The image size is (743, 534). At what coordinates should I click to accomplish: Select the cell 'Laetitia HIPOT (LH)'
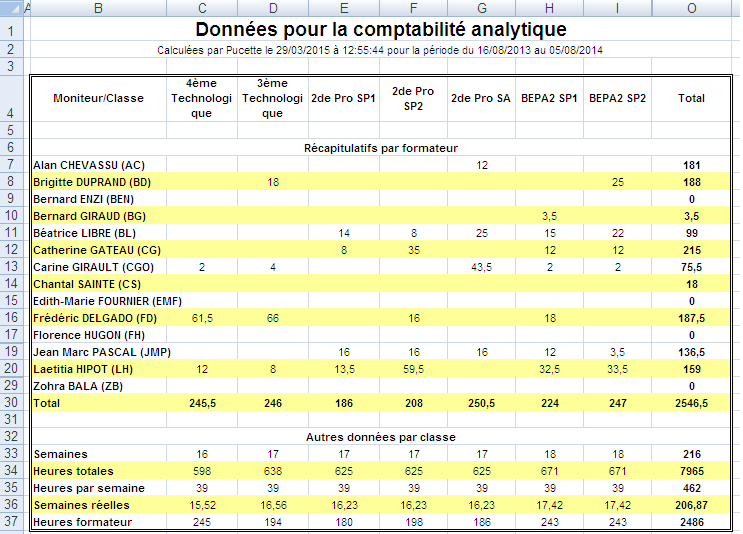(x=99, y=369)
